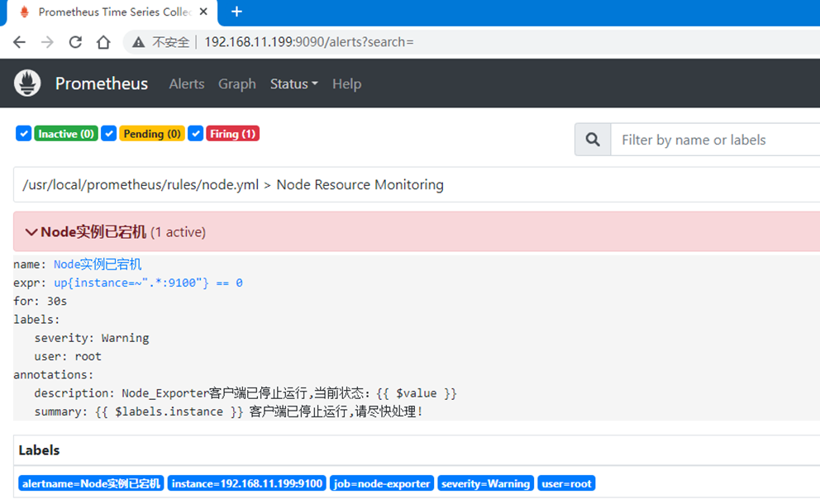Click the not-secure warning triangle icon

click(x=138, y=42)
